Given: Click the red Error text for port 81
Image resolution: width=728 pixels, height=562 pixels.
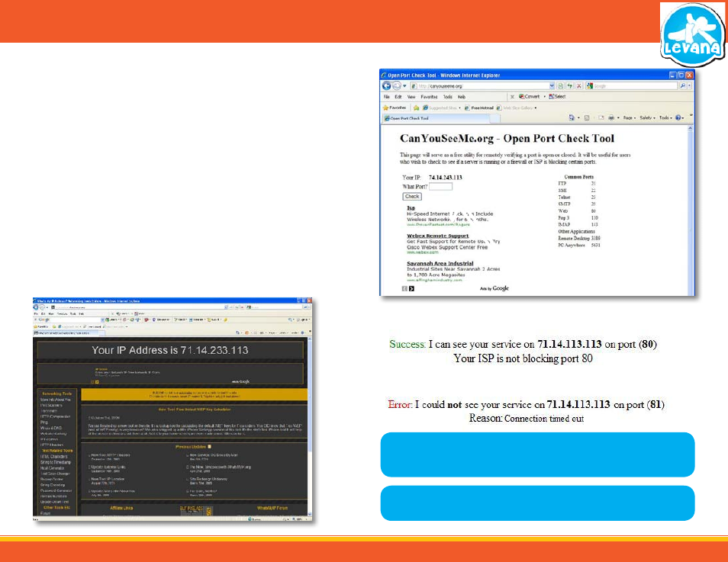Looking at the screenshot, I should (399, 404).
